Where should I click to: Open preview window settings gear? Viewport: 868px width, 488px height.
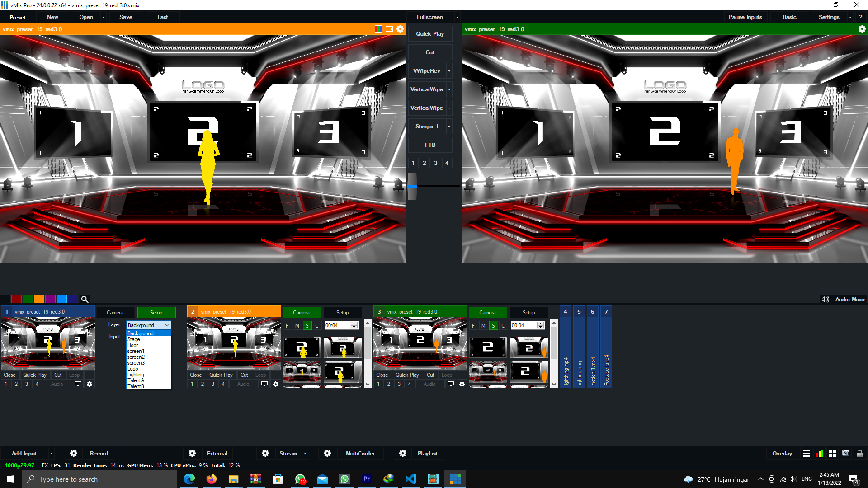point(400,29)
